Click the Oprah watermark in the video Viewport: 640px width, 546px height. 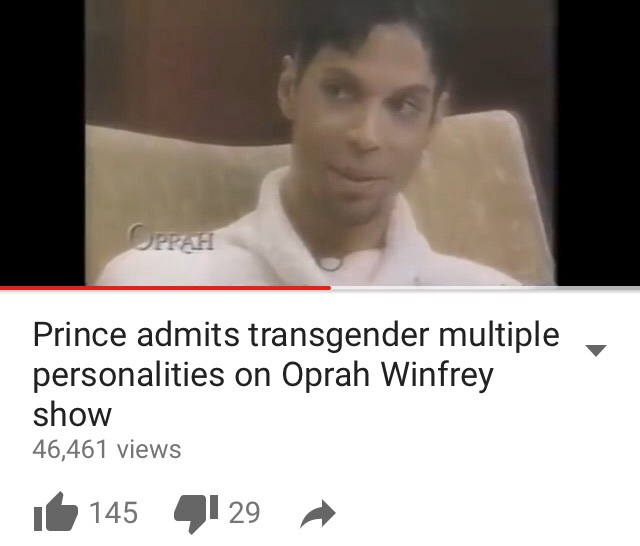point(171,237)
